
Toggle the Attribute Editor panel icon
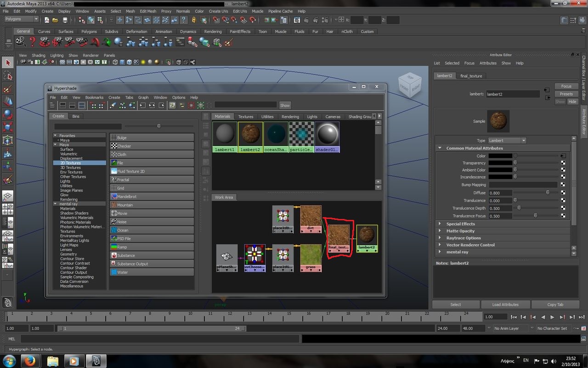click(x=564, y=20)
